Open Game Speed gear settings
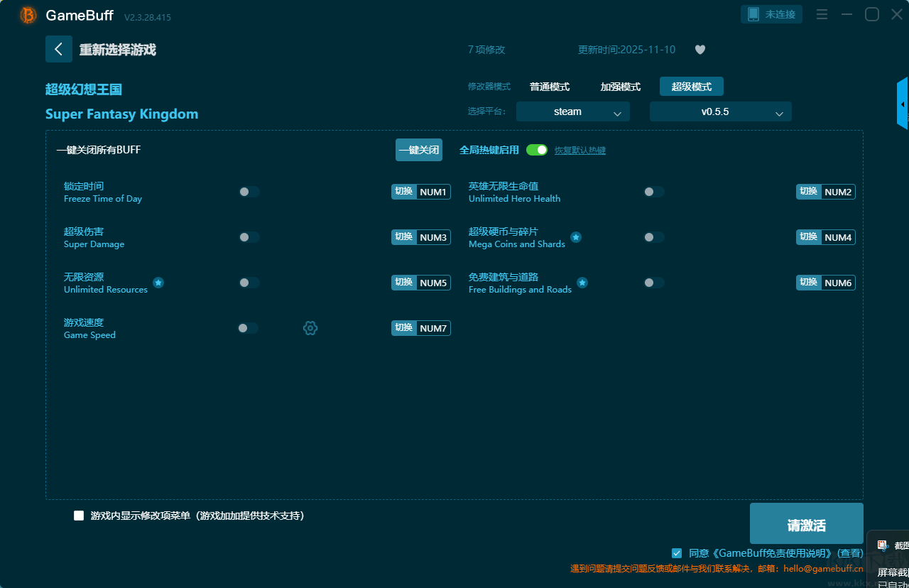909x588 pixels. click(x=310, y=328)
